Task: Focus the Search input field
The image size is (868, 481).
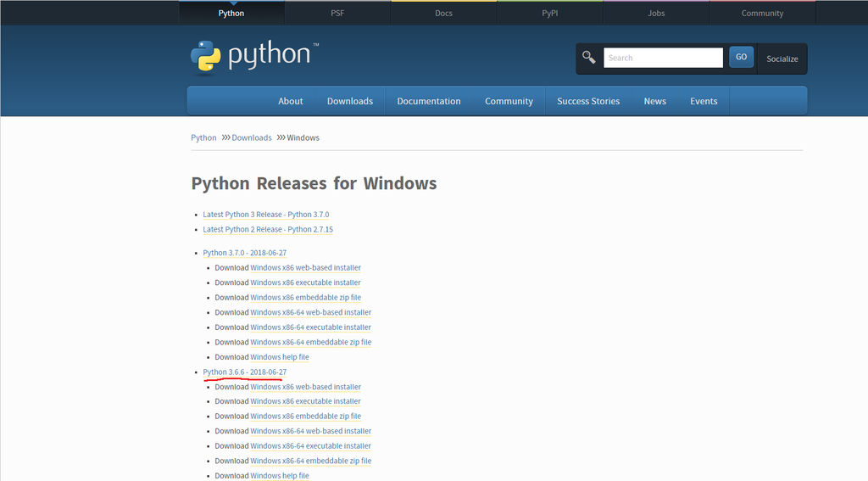Action: (x=663, y=58)
